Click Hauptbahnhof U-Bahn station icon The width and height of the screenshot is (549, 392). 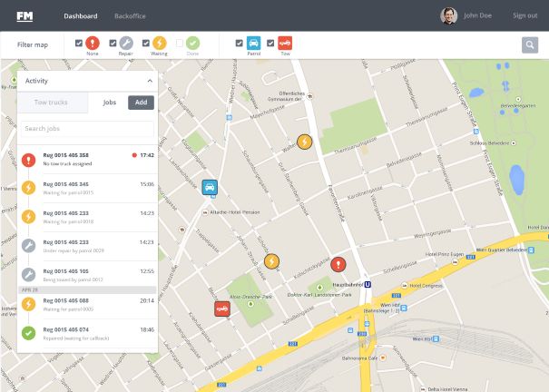click(x=368, y=285)
